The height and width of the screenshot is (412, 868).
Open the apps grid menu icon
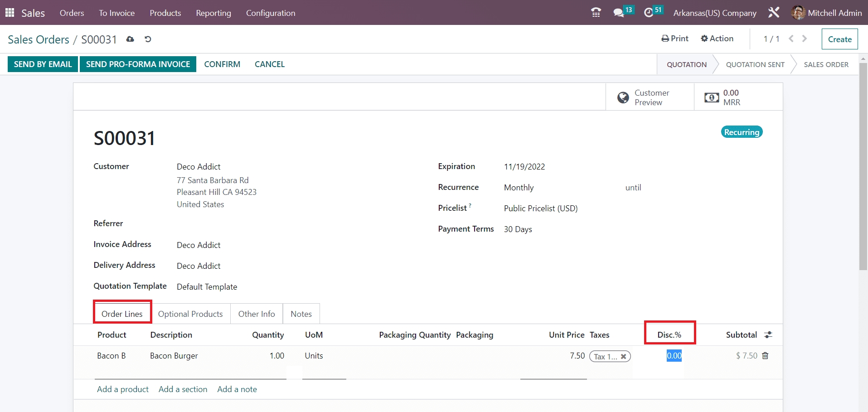[x=10, y=13]
